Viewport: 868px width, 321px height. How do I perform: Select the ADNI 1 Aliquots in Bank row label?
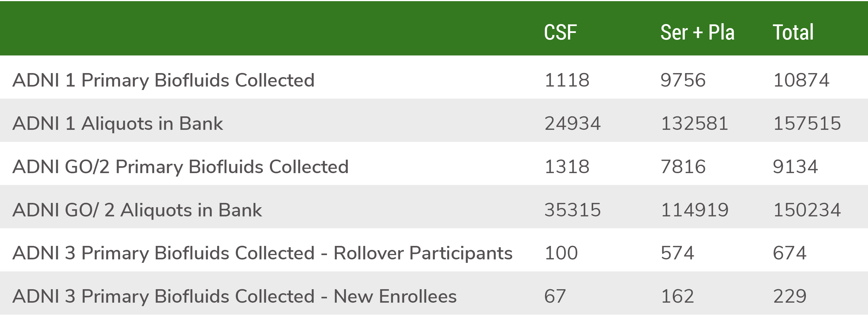117,124
